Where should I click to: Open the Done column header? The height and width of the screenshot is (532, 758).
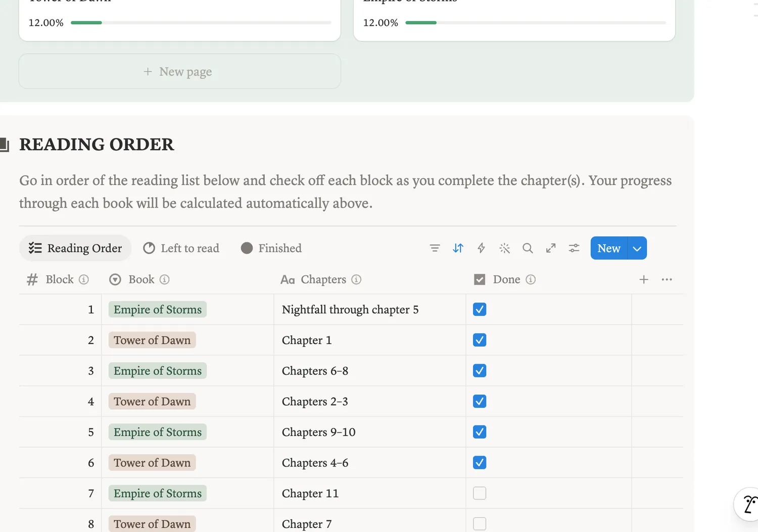click(x=548, y=279)
